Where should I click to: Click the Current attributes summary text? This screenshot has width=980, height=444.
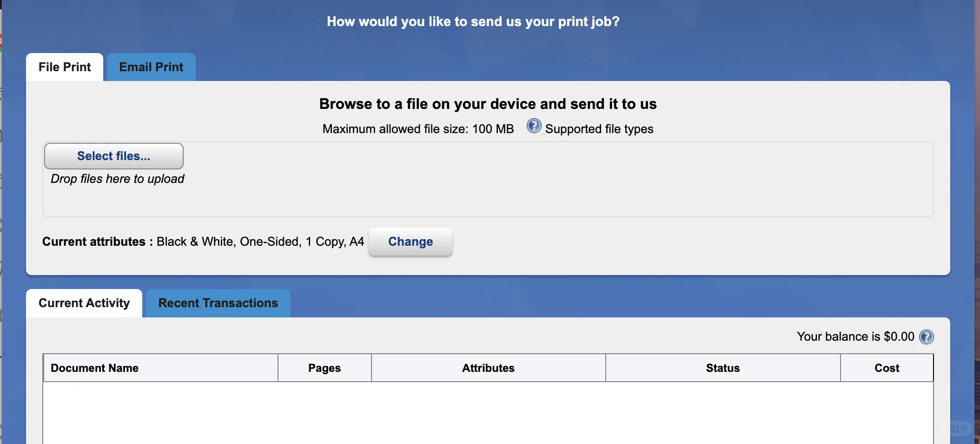pyautogui.click(x=203, y=242)
